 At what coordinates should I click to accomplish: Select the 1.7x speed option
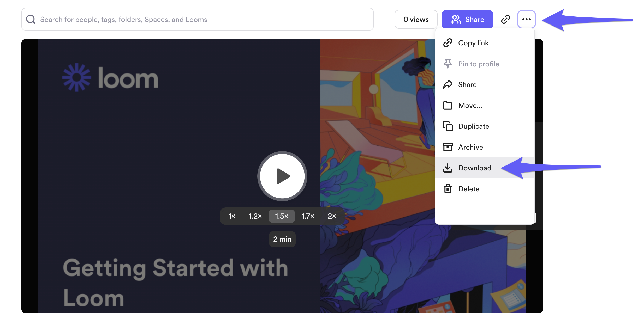click(308, 215)
